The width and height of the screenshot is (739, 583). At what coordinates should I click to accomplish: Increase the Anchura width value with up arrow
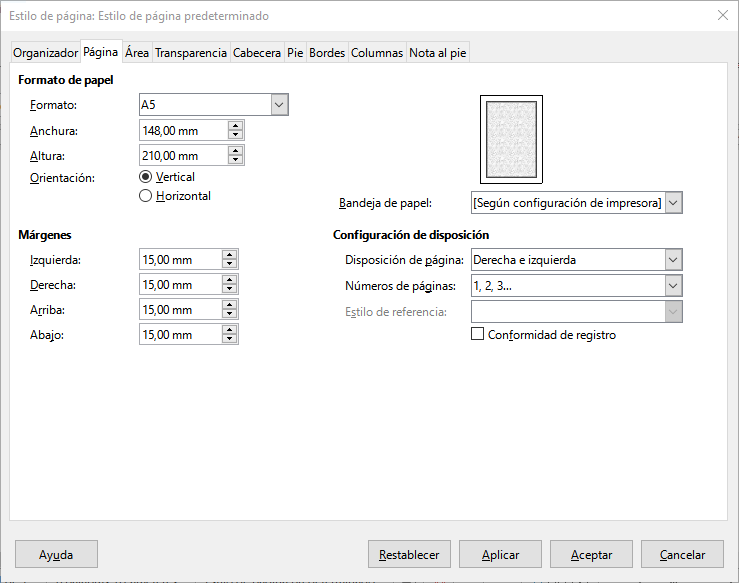(x=235, y=126)
